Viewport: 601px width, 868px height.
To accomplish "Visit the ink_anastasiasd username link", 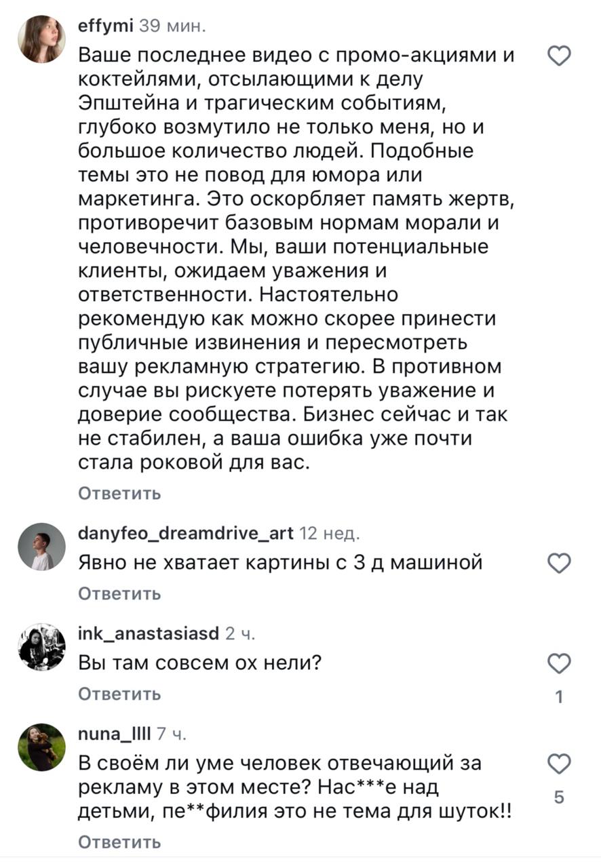I will tap(149, 634).
